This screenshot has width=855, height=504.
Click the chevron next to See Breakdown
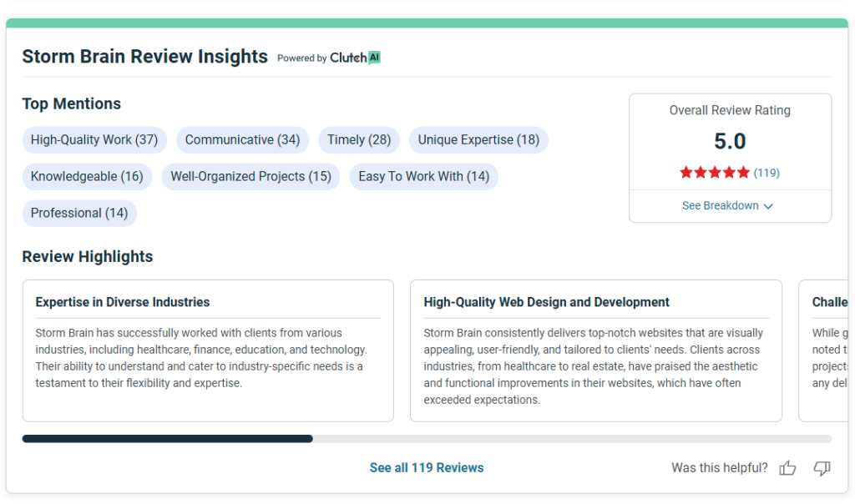(x=768, y=206)
